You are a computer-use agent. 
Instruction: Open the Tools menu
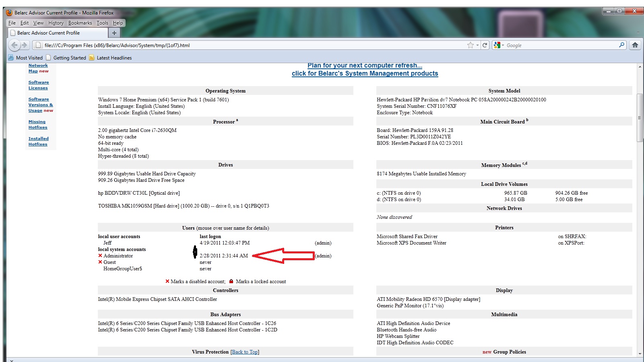[x=103, y=23]
